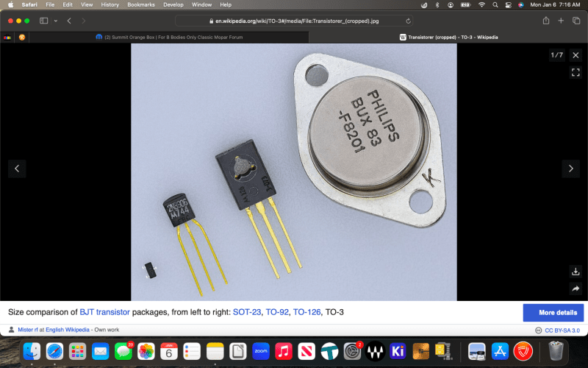Screen dimensions: 588x368
Task: Open the CC BY-SA 3.0 license link
Action: click(562, 330)
